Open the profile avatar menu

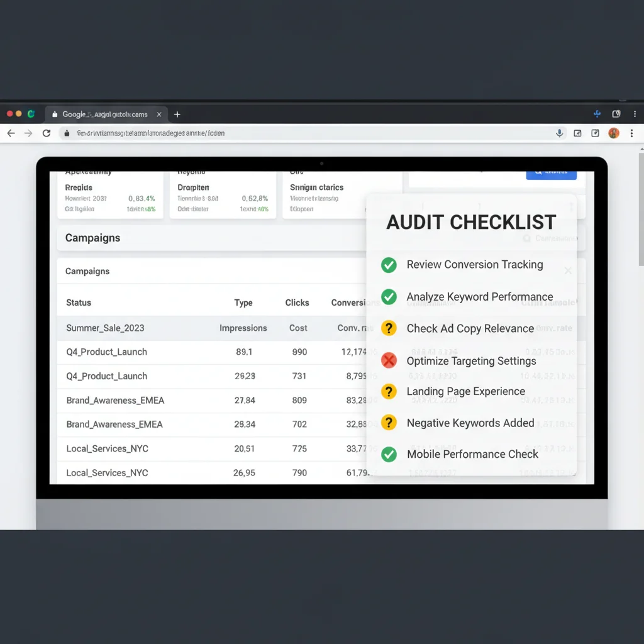pyautogui.click(x=614, y=133)
